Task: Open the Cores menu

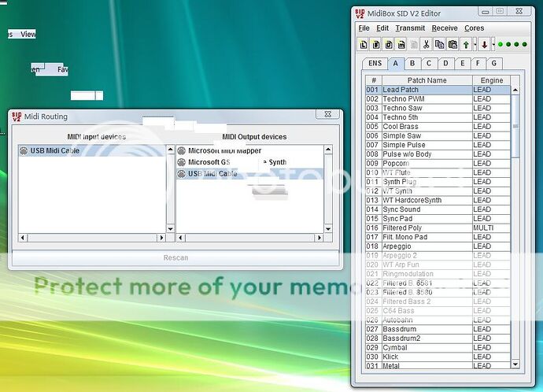Action: coord(474,28)
